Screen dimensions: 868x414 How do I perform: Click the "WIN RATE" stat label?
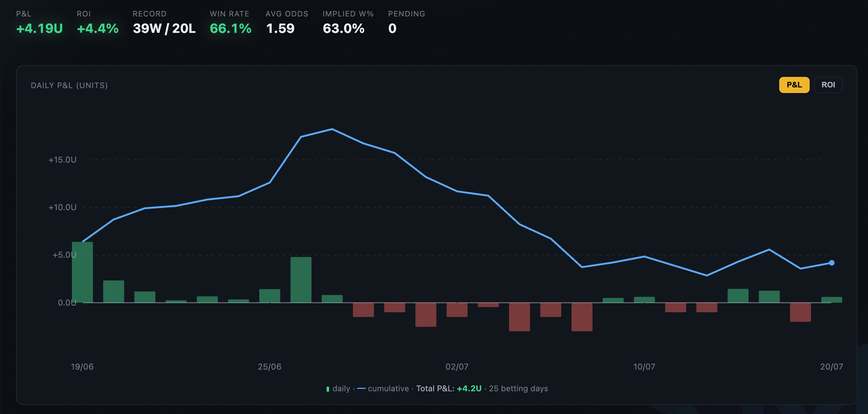click(x=230, y=14)
